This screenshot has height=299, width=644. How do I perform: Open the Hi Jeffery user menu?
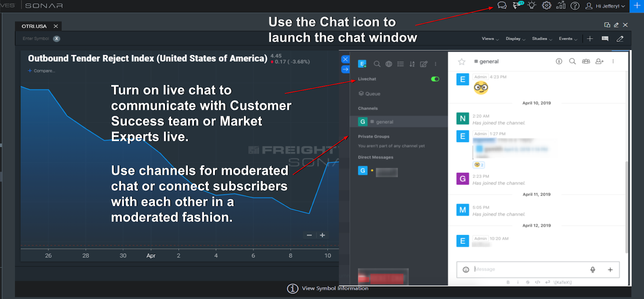click(x=605, y=6)
